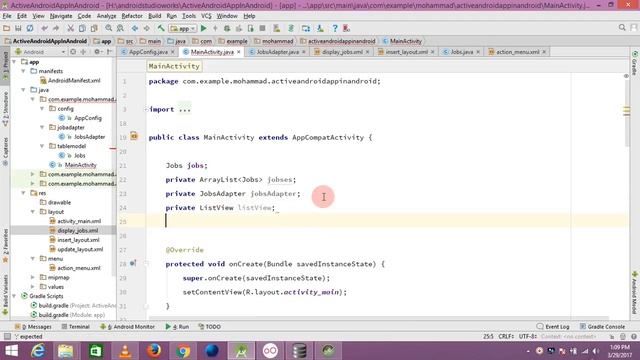Open the TODO tool window

tap(209, 327)
